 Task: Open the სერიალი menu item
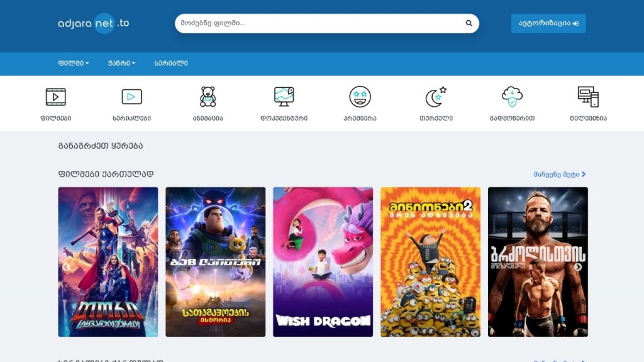171,63
